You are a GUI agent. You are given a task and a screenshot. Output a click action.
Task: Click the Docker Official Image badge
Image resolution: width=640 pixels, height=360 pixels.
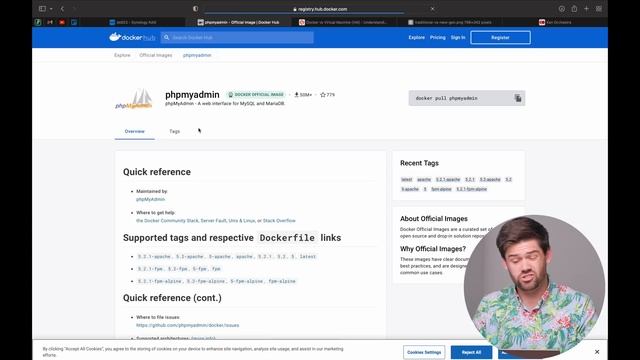pos(256,95)
